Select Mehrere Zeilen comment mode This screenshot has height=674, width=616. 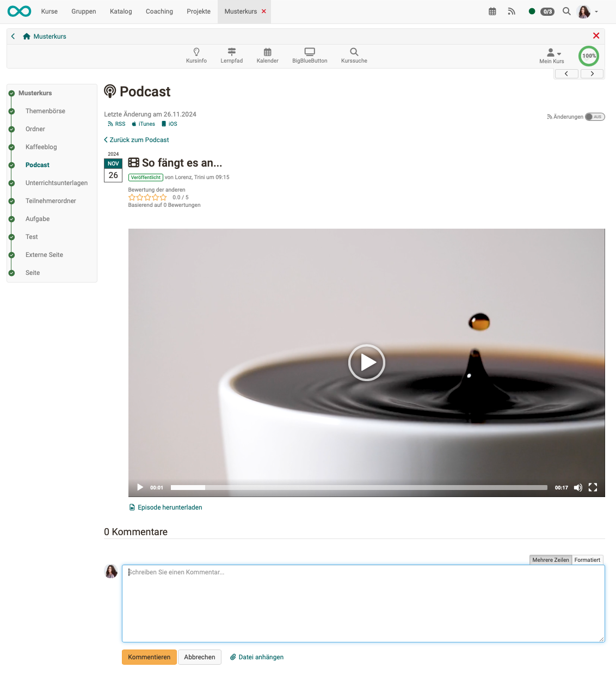550,560
